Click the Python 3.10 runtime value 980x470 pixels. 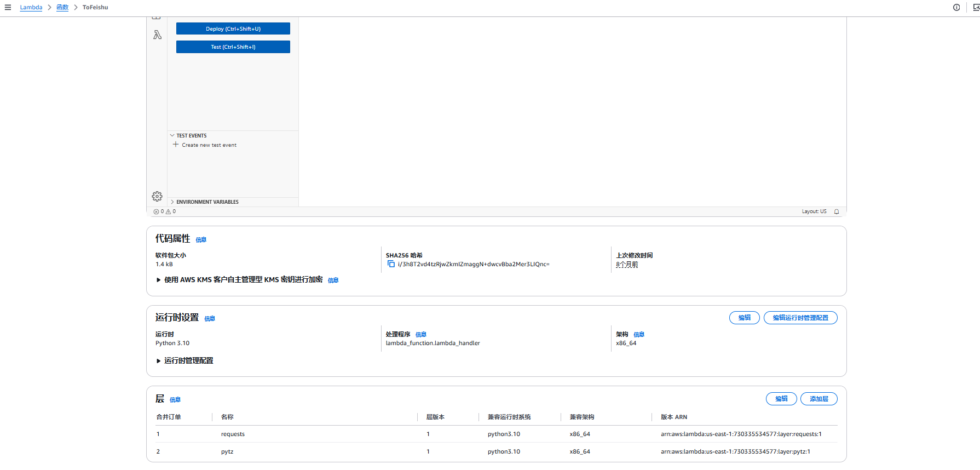pyautogui.click(x=172, y=343)
